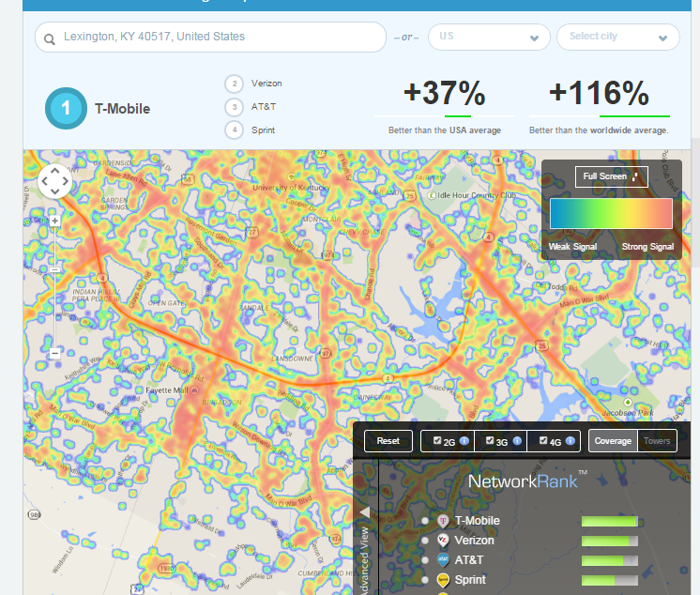Switch to Towers view tab

[657, 441]
